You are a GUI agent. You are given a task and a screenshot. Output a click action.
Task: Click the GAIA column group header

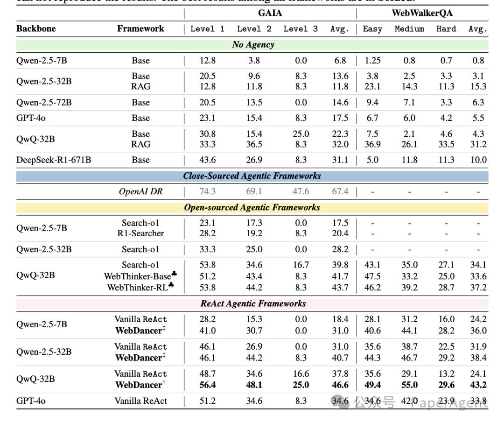pos(270,13)
